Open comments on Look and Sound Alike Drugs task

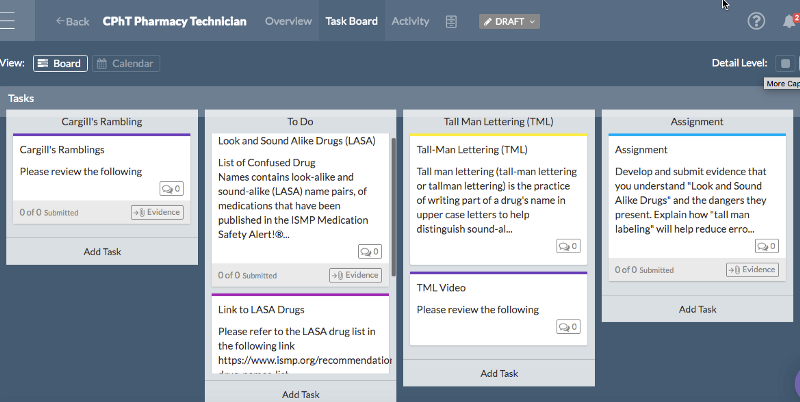[369, 251]
